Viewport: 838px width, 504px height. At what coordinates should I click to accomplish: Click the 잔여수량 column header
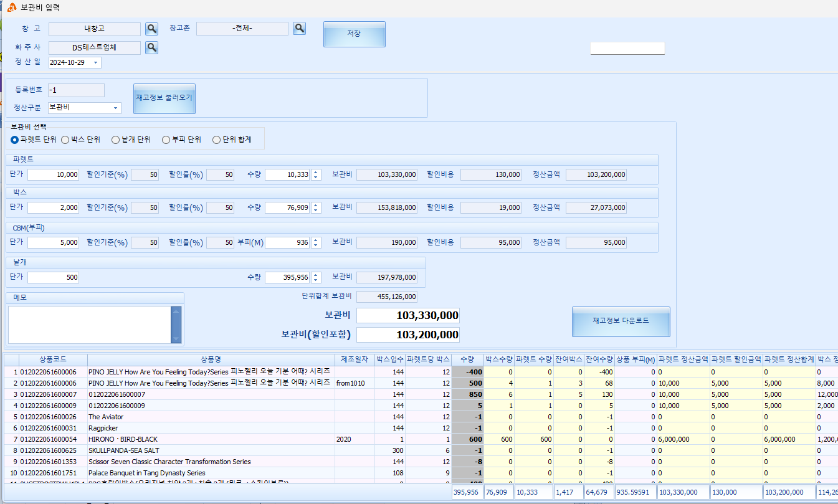599,359
